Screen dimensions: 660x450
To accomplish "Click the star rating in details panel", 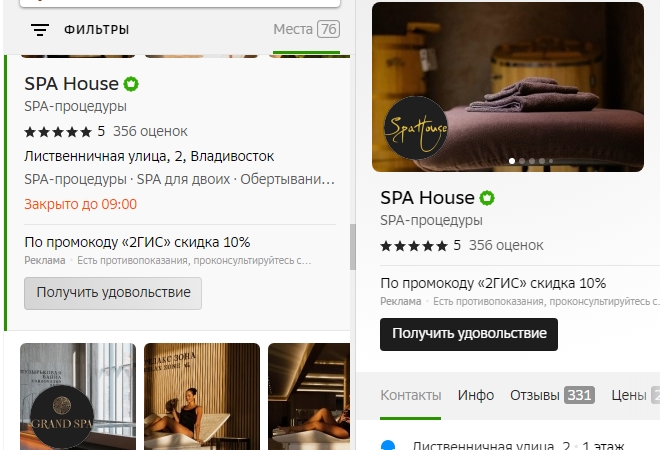I will (x=414, y=246).
